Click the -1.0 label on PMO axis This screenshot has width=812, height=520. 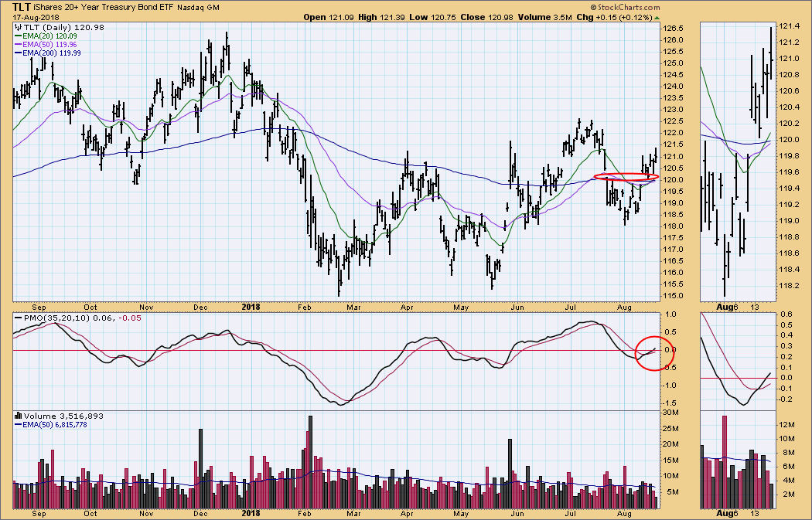(x=670, y=385)
